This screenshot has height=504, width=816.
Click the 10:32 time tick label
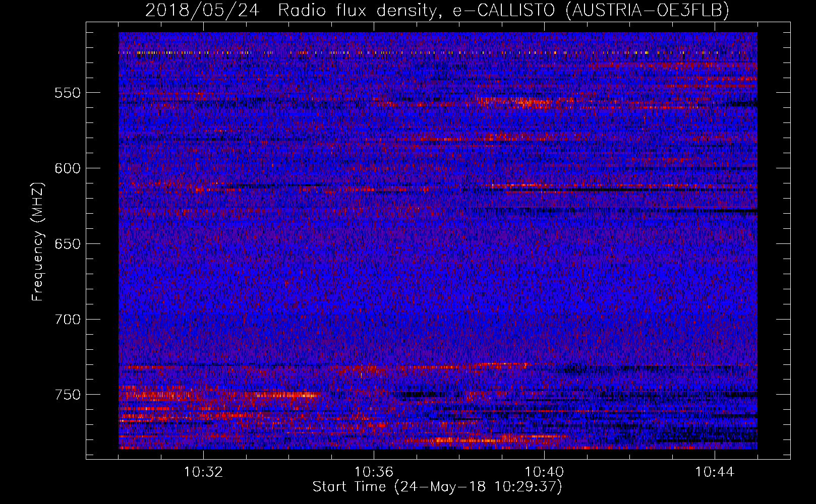pos(203,472)
